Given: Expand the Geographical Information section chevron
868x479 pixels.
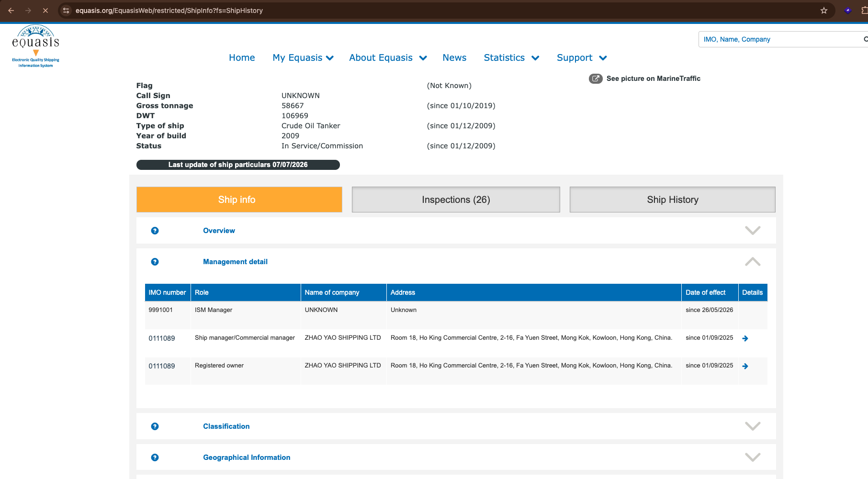Looking at the screenshot, I should [x=753, y=457].
